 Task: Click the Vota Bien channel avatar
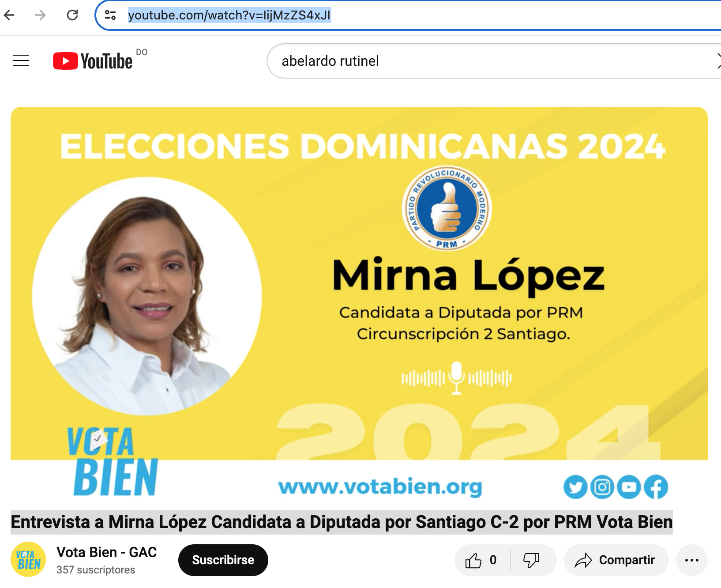[x=28, y=559]
